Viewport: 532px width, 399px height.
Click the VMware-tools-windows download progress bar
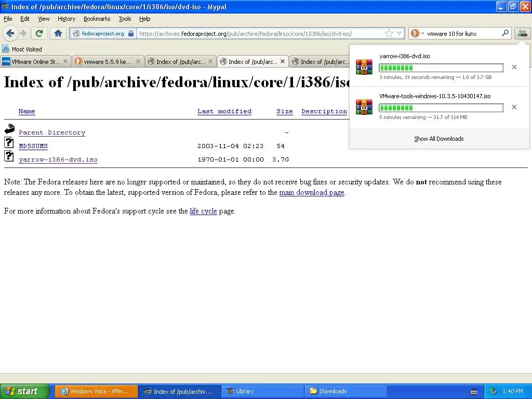pyautogui.click(x=441, y=108)
